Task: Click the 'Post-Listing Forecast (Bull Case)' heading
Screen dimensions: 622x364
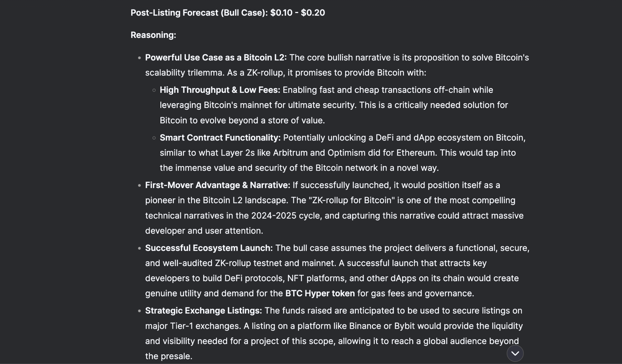Action: (199, 13)
